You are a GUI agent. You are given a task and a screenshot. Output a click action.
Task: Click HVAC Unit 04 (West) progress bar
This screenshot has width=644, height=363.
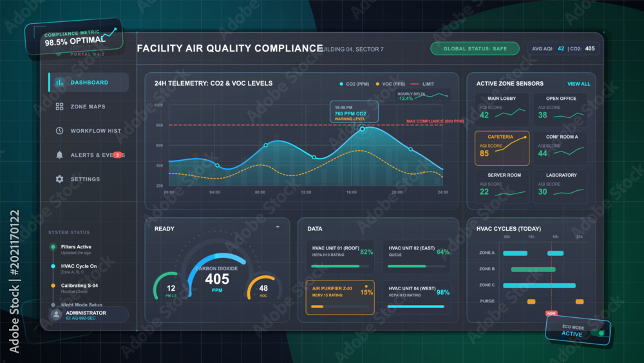pyautogui.click(x=415, y=306)
